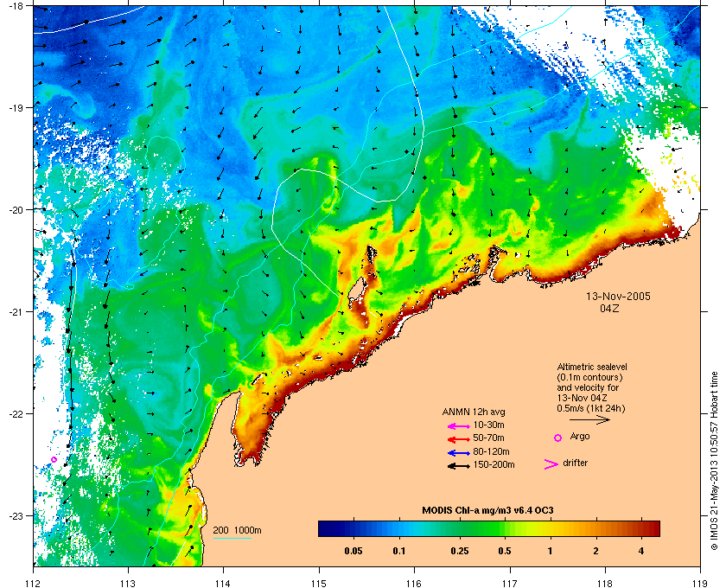Click the magenta drifter symbol in legend
Image resolution: width=726 pixels, height=588 pixels.
pos(551,464)
